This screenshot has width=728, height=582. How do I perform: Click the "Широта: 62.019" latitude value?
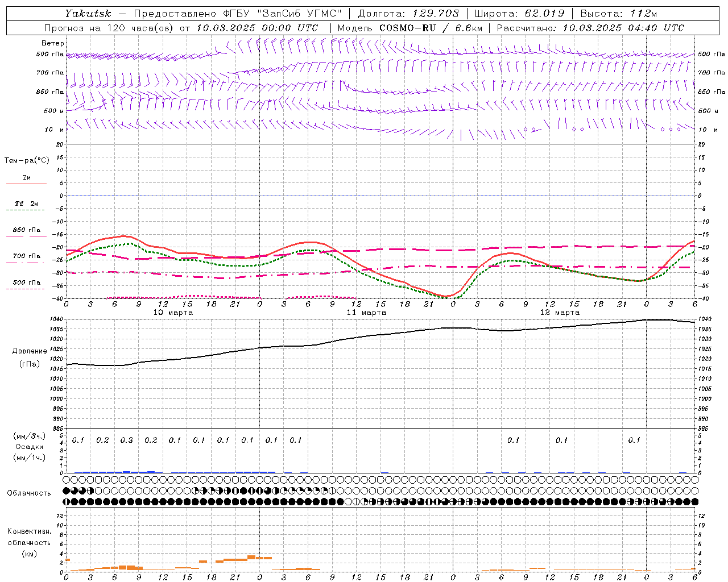[519, 14]
